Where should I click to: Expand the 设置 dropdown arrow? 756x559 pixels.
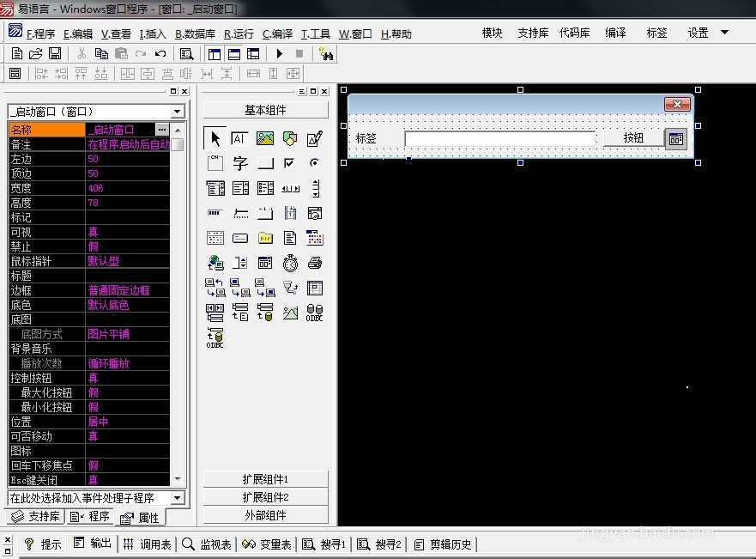pyautogui.click(x=724, y=33)
